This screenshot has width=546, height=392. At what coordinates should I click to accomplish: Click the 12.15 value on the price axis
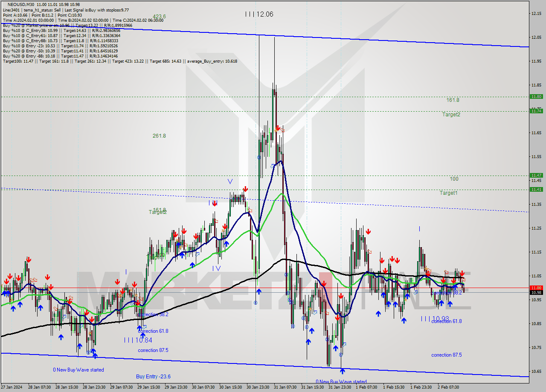537,14
